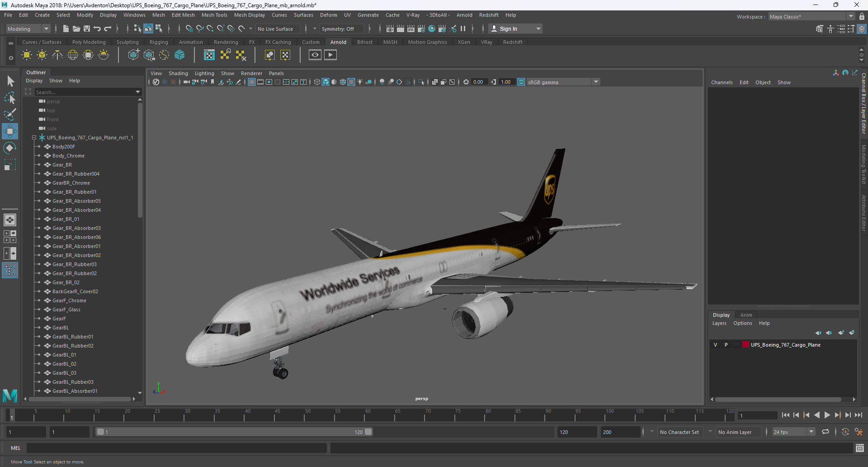Open Arnold RenderView eye icon
The image size is (868, 467).
click(x=315, y=55)
